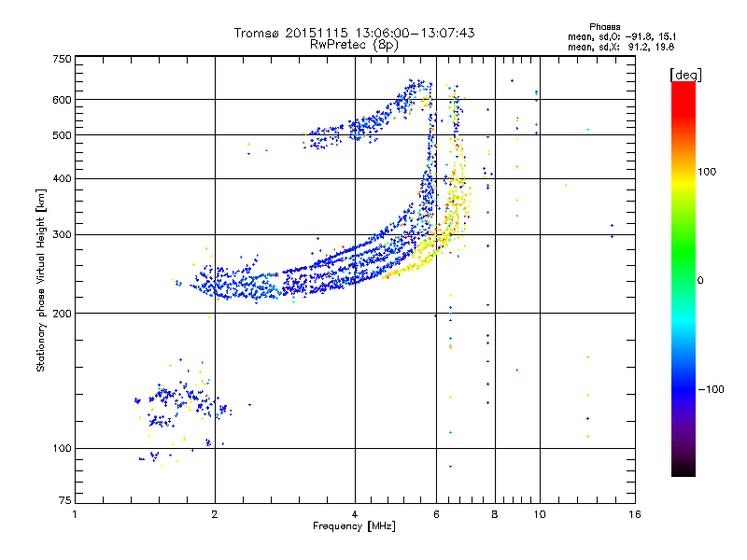747x560 pixels.
Task: Click the x-axis tick label '6'
Action: point(436,514)
